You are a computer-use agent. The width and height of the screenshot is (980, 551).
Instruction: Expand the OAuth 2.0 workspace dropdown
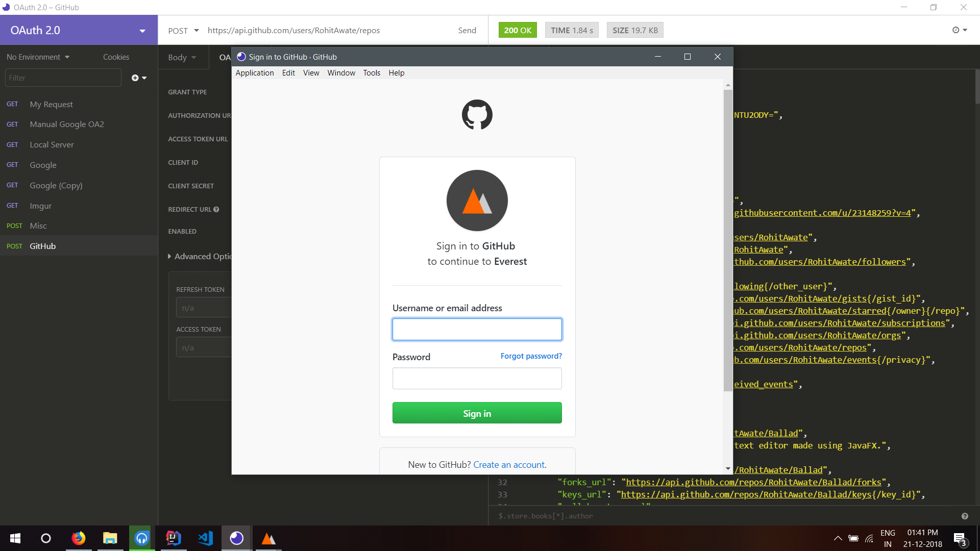click(142, 31)
